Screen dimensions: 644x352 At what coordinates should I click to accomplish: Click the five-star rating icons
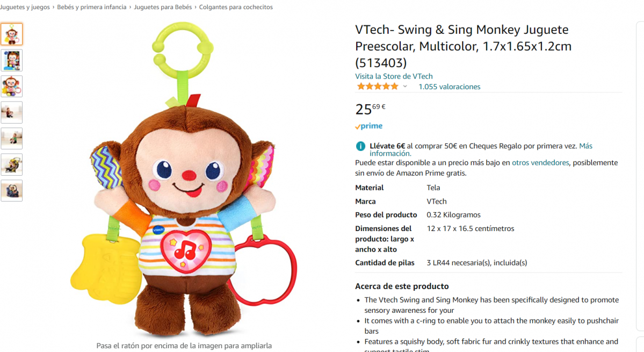click(378, 87)
